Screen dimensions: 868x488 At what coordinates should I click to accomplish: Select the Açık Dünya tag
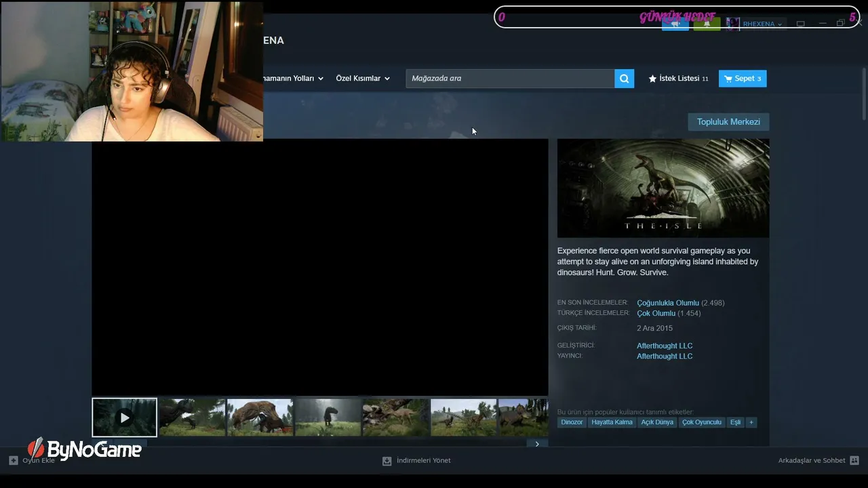tap(657, 422)
